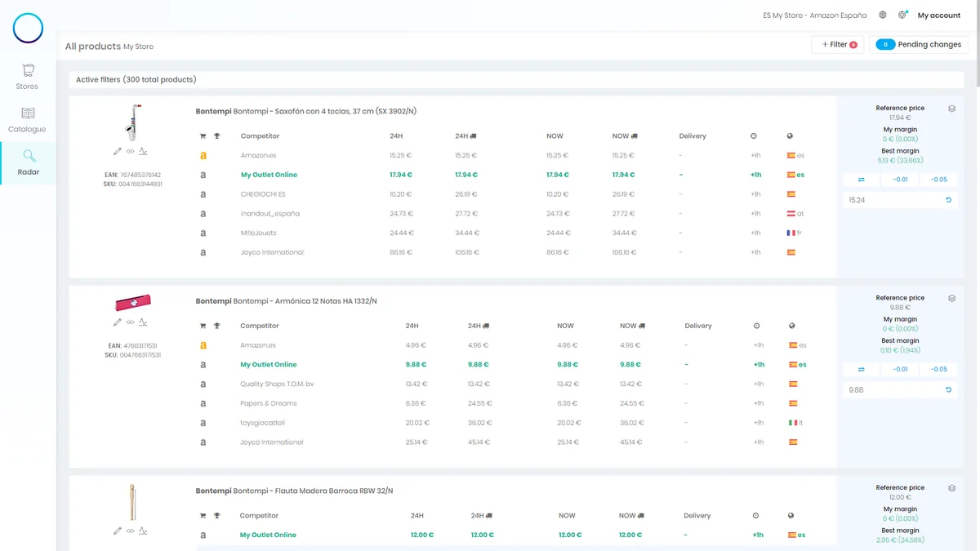
Task: Reset the 9.88 price with the undo icon
Action: 949,390
